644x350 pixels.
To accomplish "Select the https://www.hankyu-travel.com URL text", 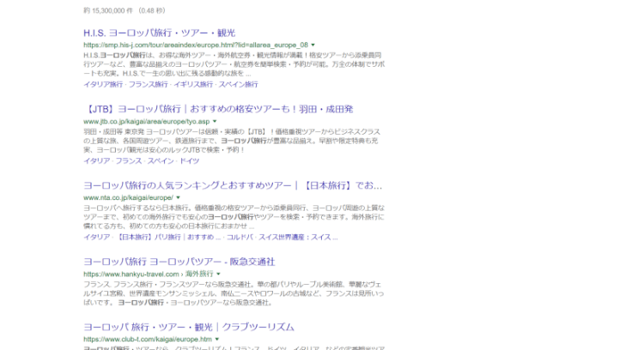I will [131, 275].
